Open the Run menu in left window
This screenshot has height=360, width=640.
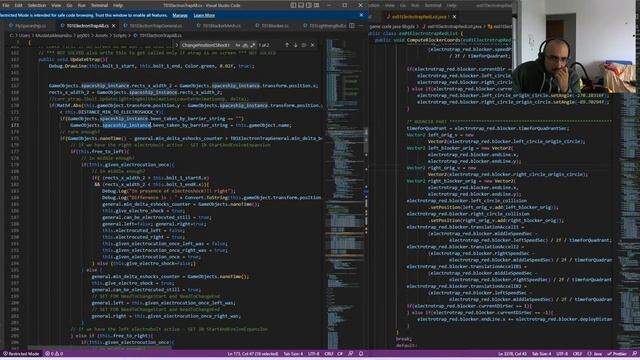pos(82,5)
